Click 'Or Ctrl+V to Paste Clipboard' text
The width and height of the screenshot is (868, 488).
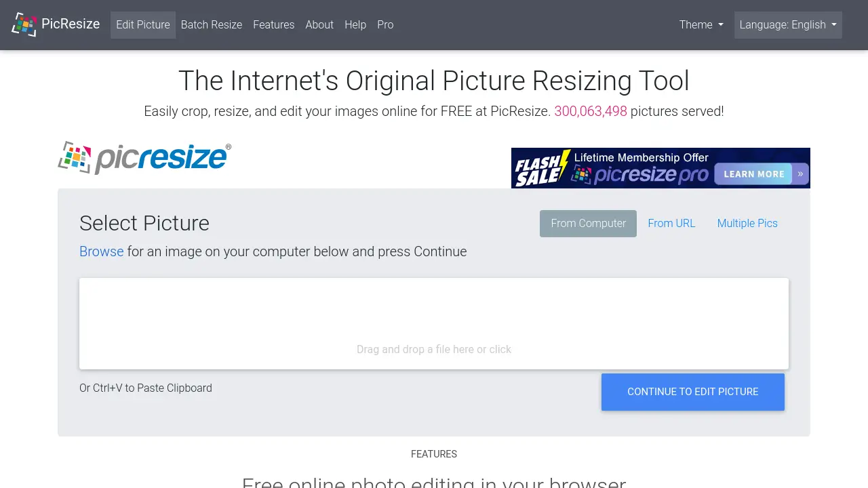[146, 388]
